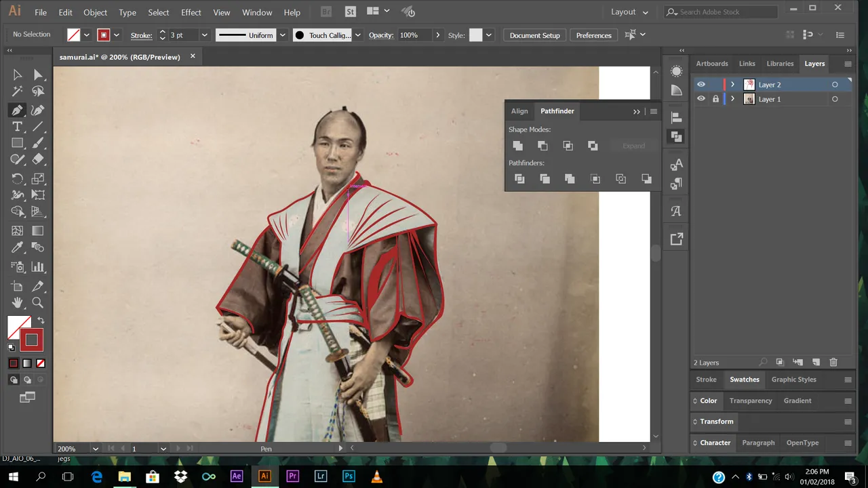This screenshot has width=868, height=488.
Task: Select the Shaper tool
Action: coord(18,160)
